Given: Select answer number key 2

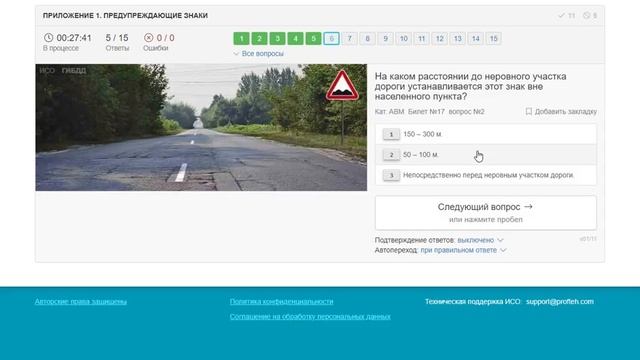Looking at the screenshot, I should pos(391,155).
